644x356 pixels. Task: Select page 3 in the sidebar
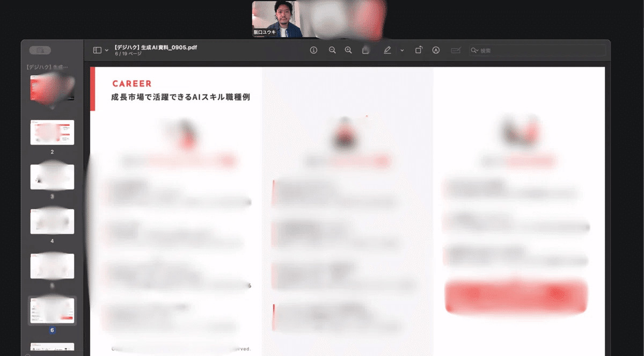click(x=52, y=176)
